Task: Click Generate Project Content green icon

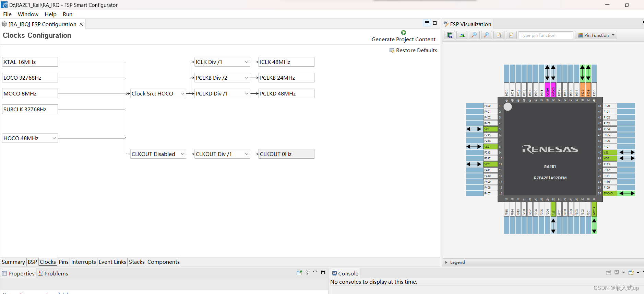Action: [x=403, y=33]
